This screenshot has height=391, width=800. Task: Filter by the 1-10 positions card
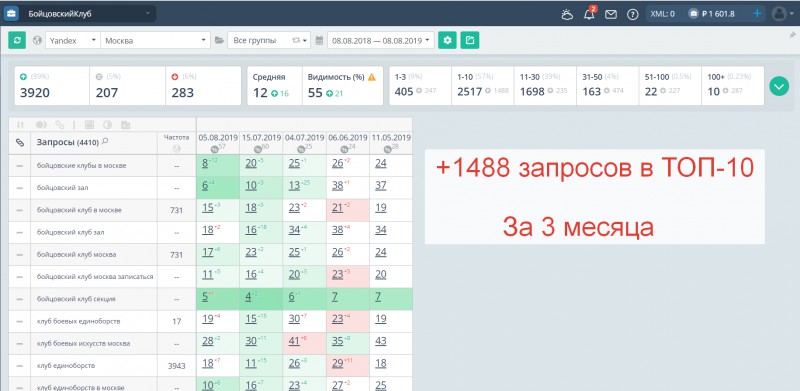(x=483, y=86)
